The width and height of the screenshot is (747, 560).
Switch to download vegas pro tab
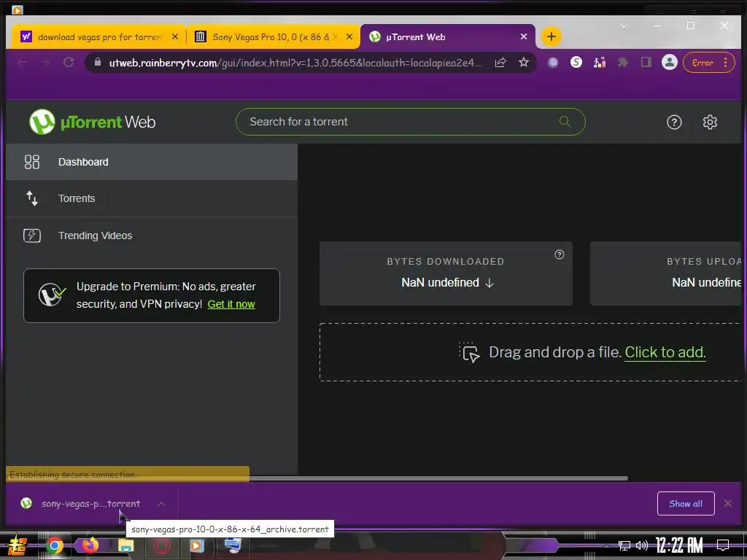99,37
